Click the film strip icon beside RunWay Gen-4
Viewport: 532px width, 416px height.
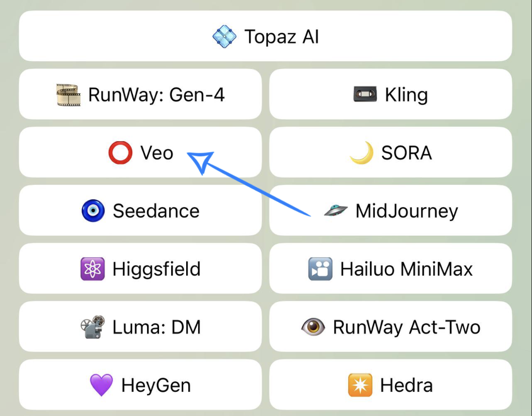(x=68, y=94)
